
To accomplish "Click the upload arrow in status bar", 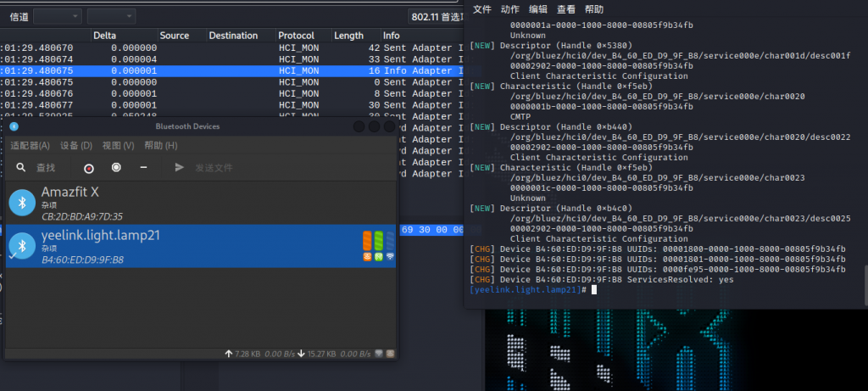I will click(229, 354).
